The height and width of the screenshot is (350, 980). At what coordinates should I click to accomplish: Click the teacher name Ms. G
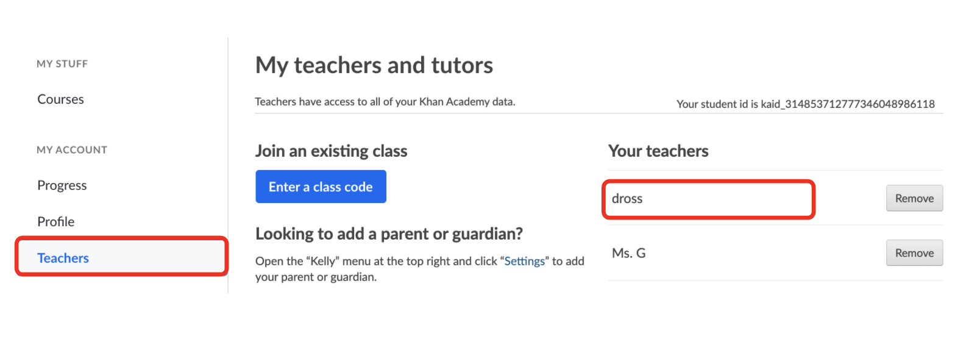click(628, 253)
